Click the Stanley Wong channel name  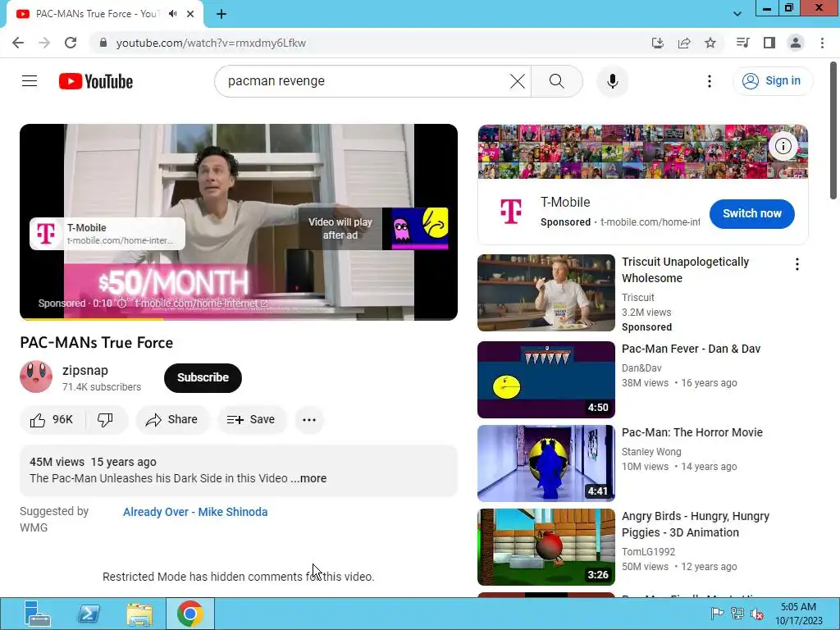(x=651, y=452)
